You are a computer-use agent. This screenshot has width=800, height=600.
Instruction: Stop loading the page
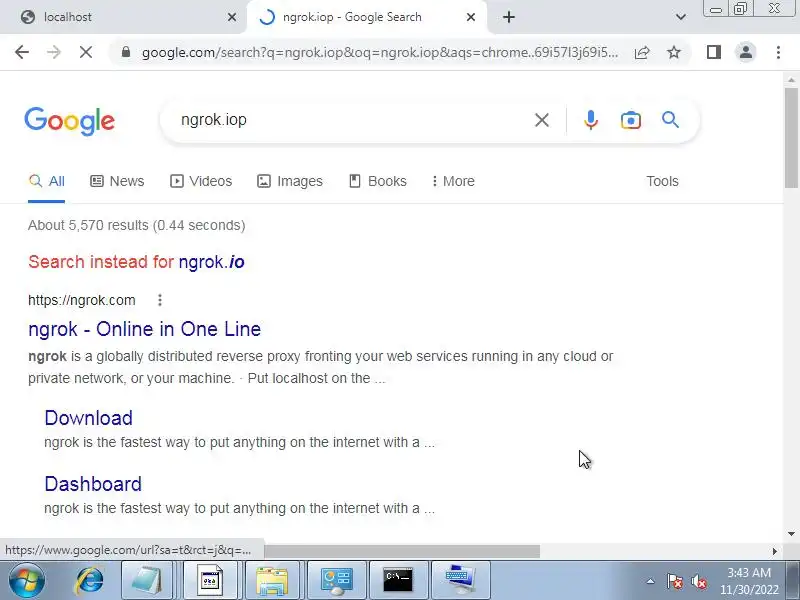(x=86, y=52)
